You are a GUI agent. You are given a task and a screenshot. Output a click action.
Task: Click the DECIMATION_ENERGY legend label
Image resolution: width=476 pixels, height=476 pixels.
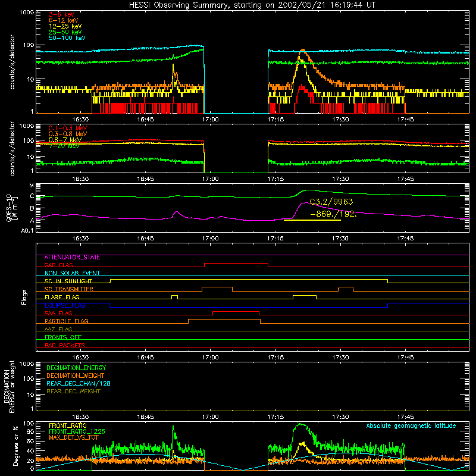tap(76, 368)
